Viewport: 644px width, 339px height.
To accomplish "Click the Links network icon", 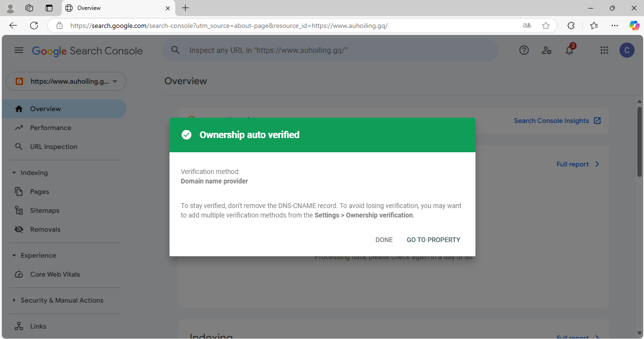I will coord(19,326).
